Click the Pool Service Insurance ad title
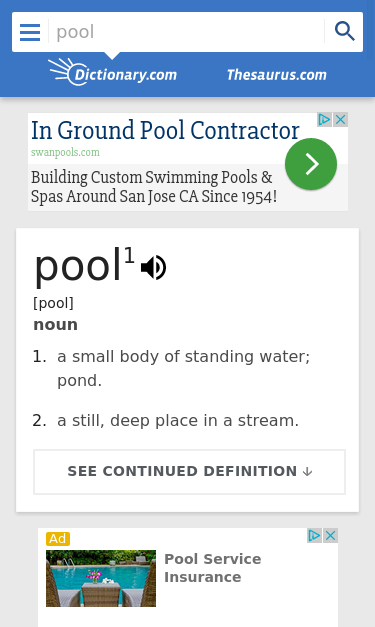This screenshot has width=375, height=627. [212, 568]
